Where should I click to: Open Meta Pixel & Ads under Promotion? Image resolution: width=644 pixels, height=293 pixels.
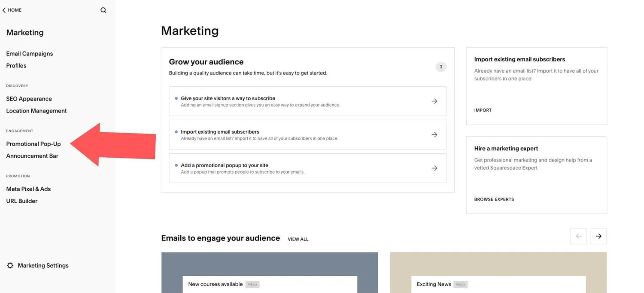pyautogui.click(x=28, y=189)
